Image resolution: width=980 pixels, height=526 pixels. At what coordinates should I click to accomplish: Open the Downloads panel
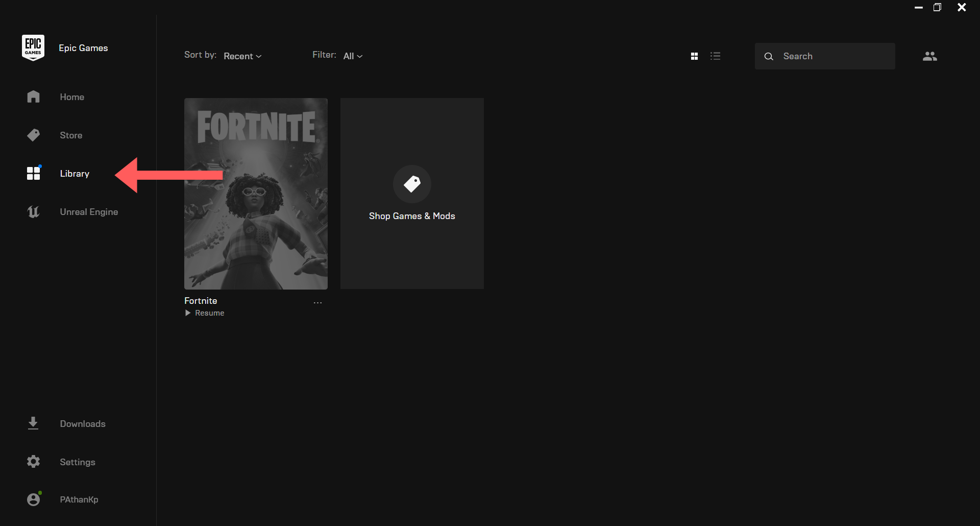[33, 423]
